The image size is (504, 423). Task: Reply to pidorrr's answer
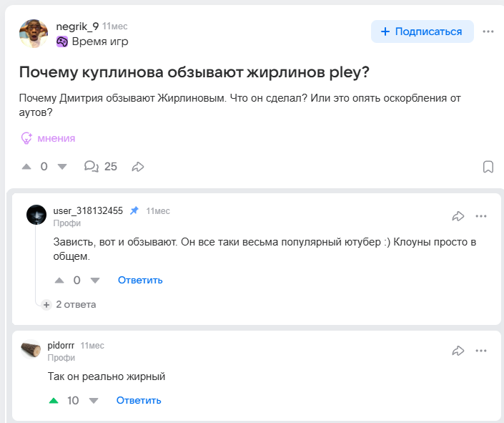[139, 400]
